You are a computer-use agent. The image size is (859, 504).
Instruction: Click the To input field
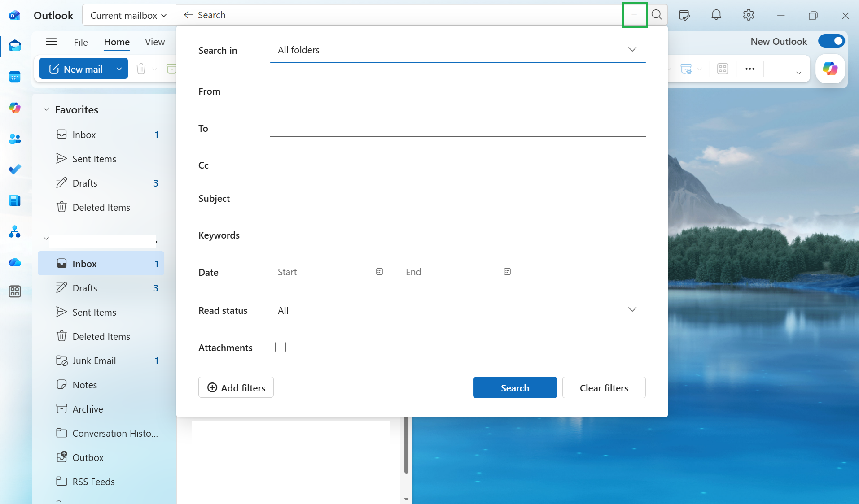(458, 127)
